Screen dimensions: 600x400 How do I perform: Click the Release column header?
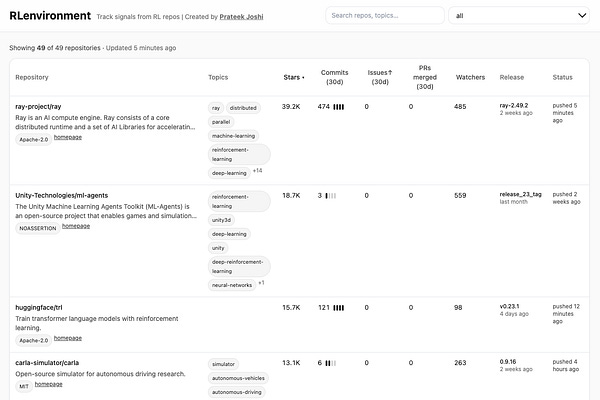pos(512,77)
